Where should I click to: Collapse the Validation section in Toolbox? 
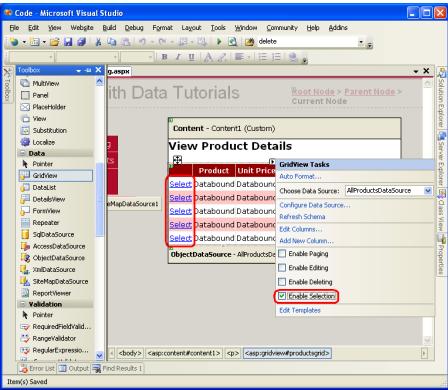tap(23, 304)
